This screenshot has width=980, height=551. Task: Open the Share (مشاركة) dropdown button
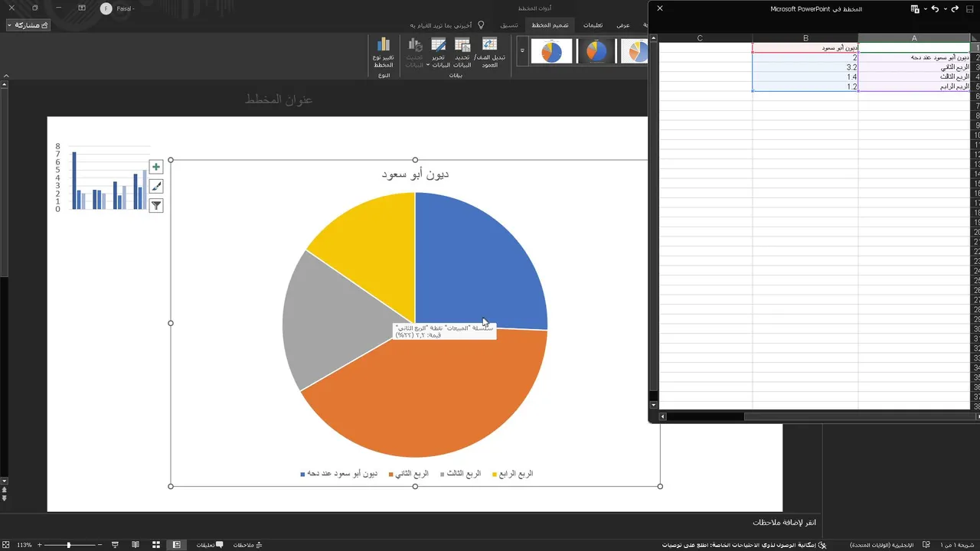pyautogui.click(x=28, y=25)
